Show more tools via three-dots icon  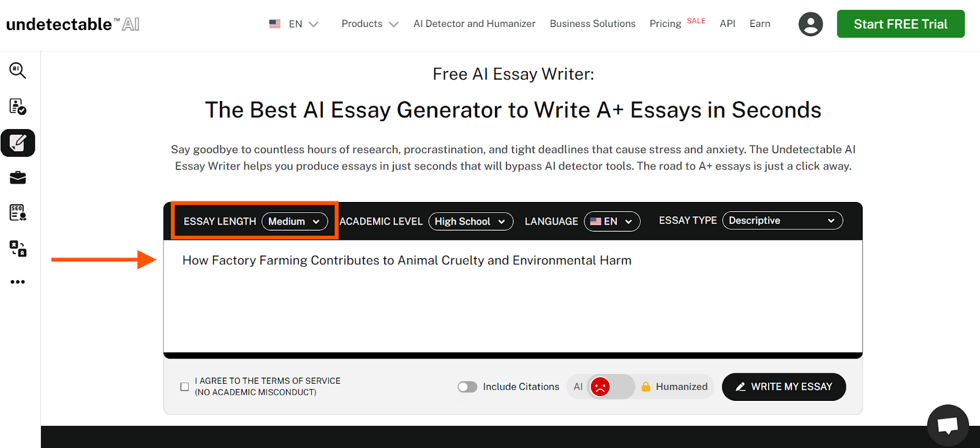coord(18,282)
